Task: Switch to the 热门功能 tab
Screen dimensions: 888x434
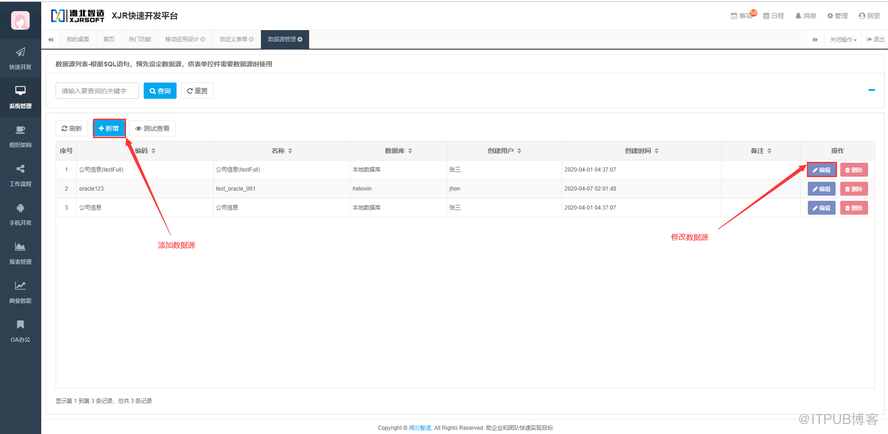Action: click(x=140, y=39)
